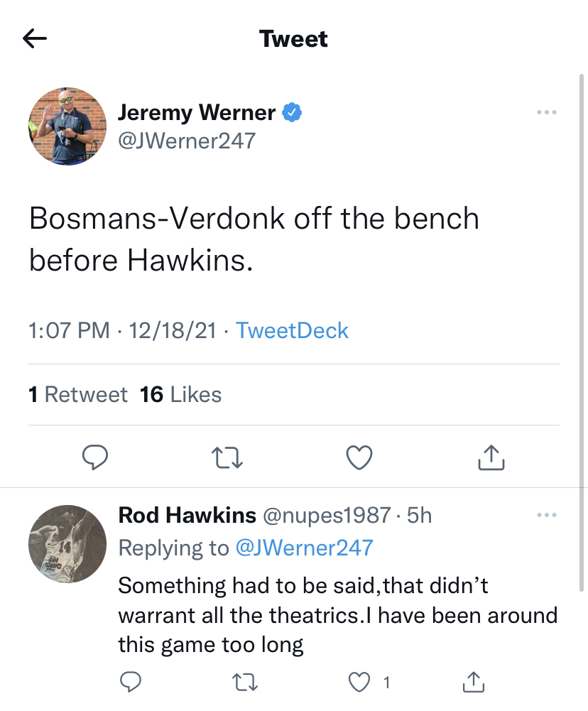
Task: Open the @JWerner247 mention in reply
Action: 303,548
